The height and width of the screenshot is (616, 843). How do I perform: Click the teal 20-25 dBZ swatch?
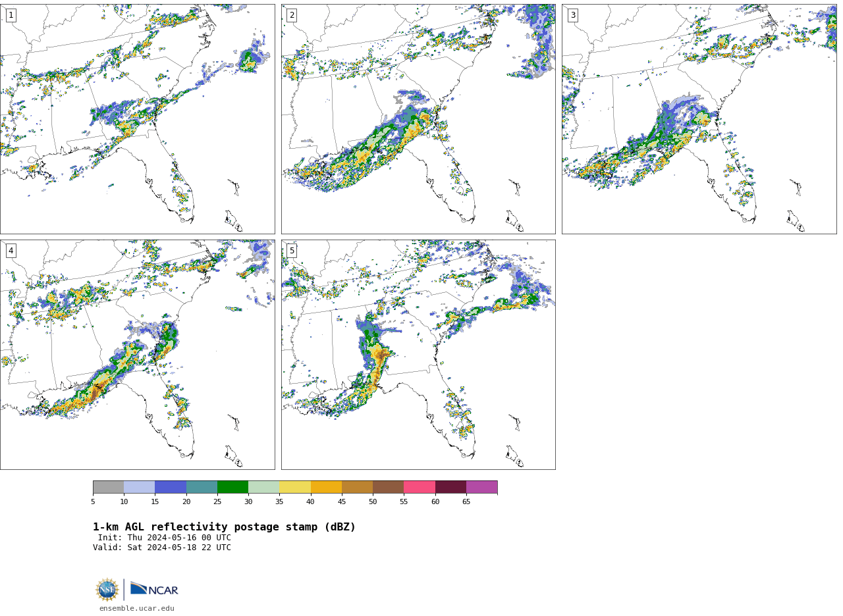202,487
